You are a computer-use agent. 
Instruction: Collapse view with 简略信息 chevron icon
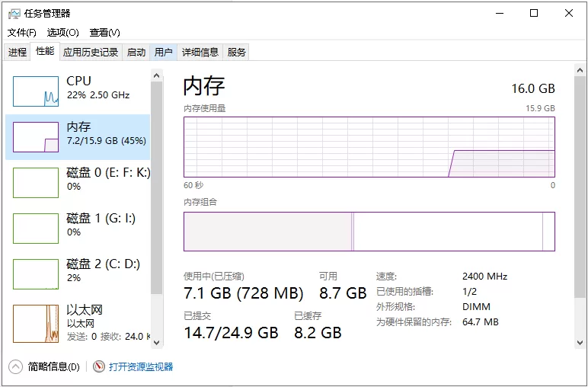pyautogui.click(x=16, y=366)
